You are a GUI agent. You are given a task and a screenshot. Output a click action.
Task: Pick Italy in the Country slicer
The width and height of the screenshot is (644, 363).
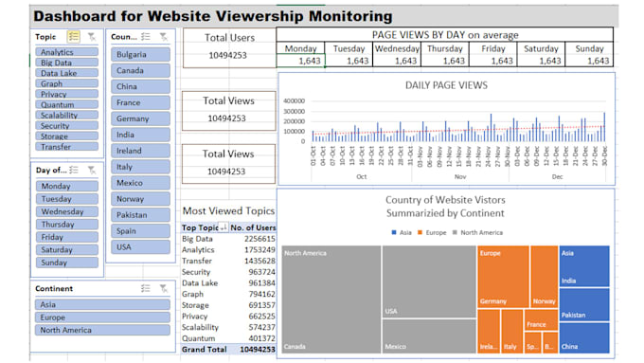(140, 167)
